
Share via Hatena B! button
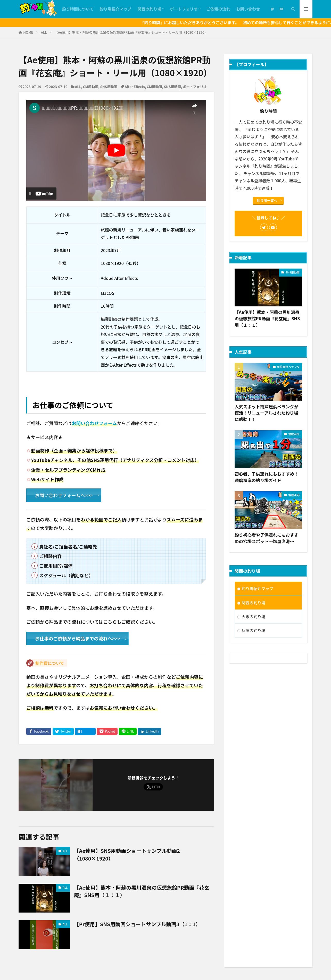[x=85, y=731]
